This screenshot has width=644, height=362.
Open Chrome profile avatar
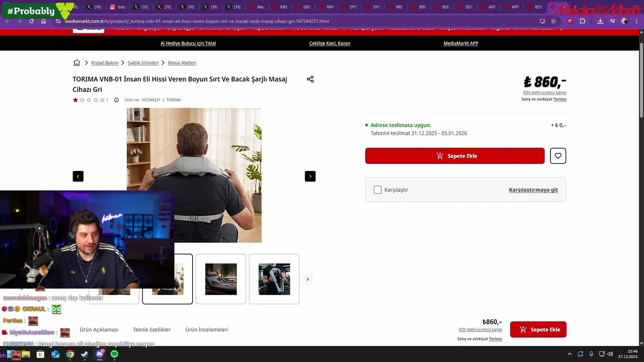click(624, 21)
